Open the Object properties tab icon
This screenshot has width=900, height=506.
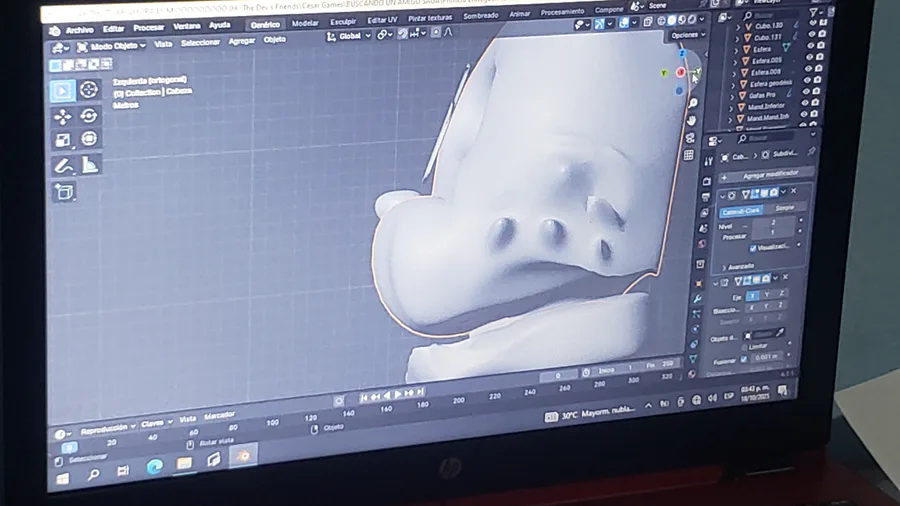[x=699, y=283]
